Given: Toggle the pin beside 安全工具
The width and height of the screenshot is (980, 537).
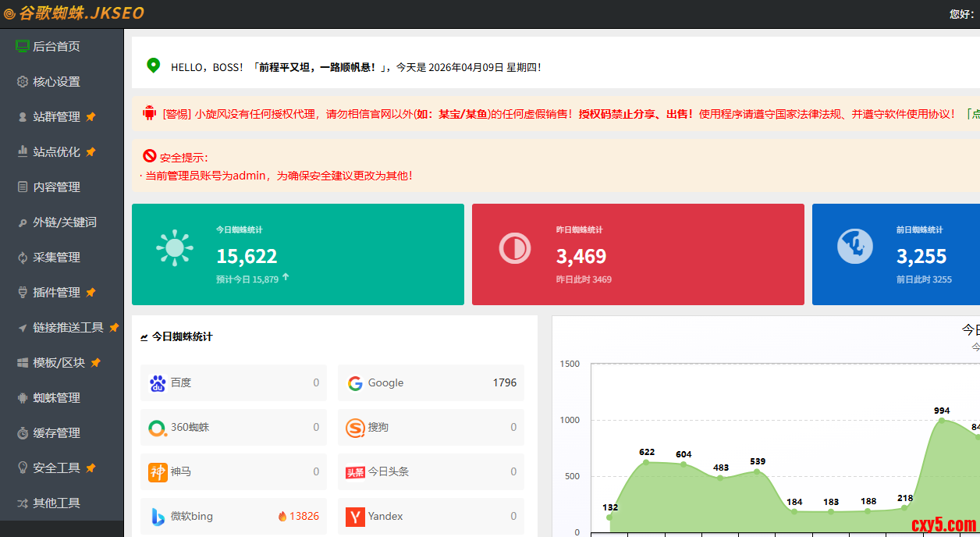Looking at the screenshot, I should tap(91, 468).
